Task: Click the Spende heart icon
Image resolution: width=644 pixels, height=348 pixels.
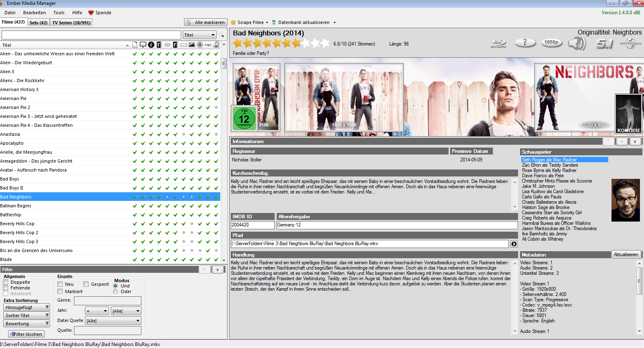Action: (91, 13)
